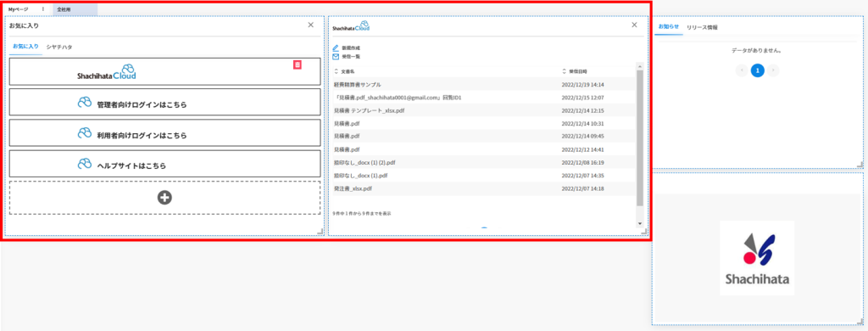Select the お気に入り sub-tab
This screenshot has height=331, width=868.
tap(25, 48)
